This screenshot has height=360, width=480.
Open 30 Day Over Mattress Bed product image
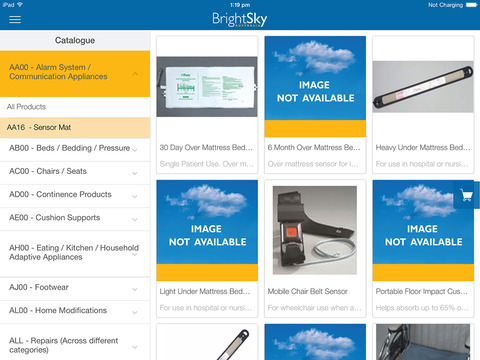tap(207, 87)
